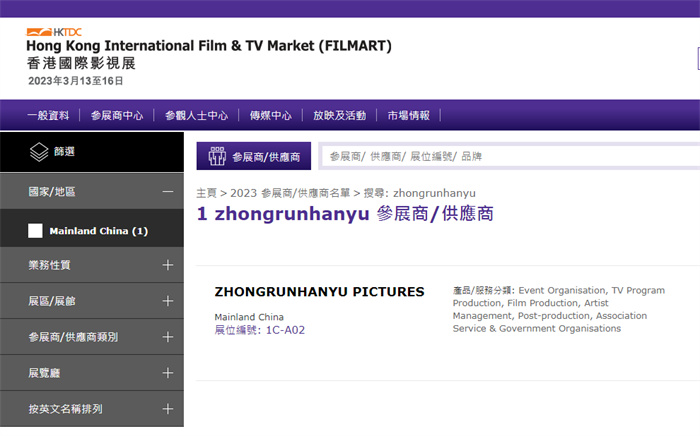Screen dimensions: 700x436
Task: Go to 主頁 breadcrumb link
Action: [x=206, y=193]
